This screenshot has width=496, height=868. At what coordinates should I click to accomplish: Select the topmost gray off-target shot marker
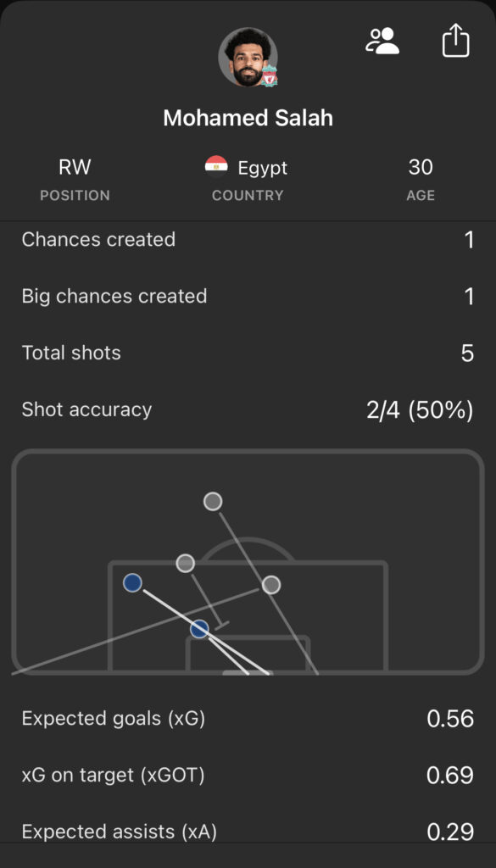(x=212, y=501)
